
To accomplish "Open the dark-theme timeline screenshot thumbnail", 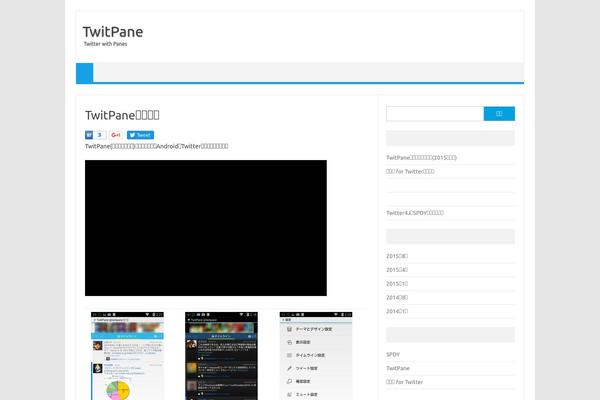I will pos(222,356).
